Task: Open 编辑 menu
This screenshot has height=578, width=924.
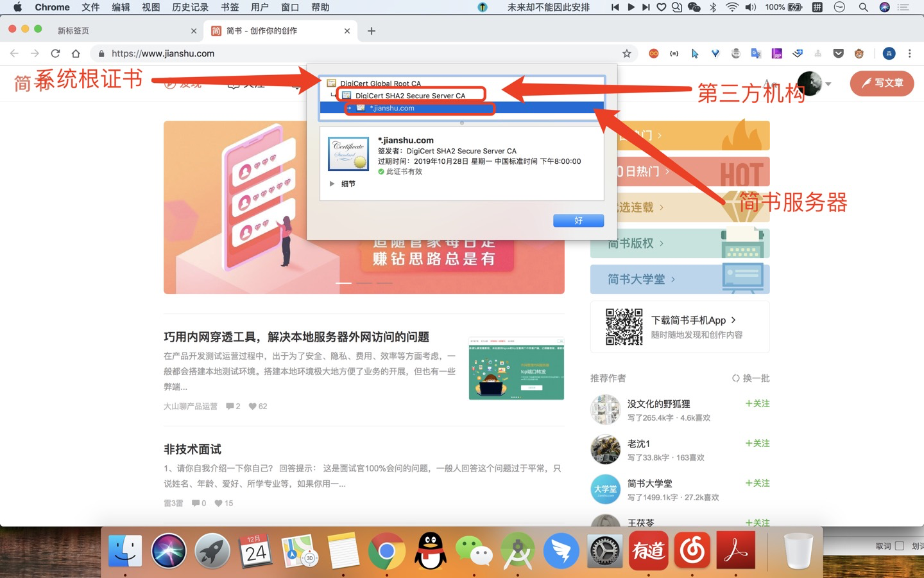Action: pos(121,7)
